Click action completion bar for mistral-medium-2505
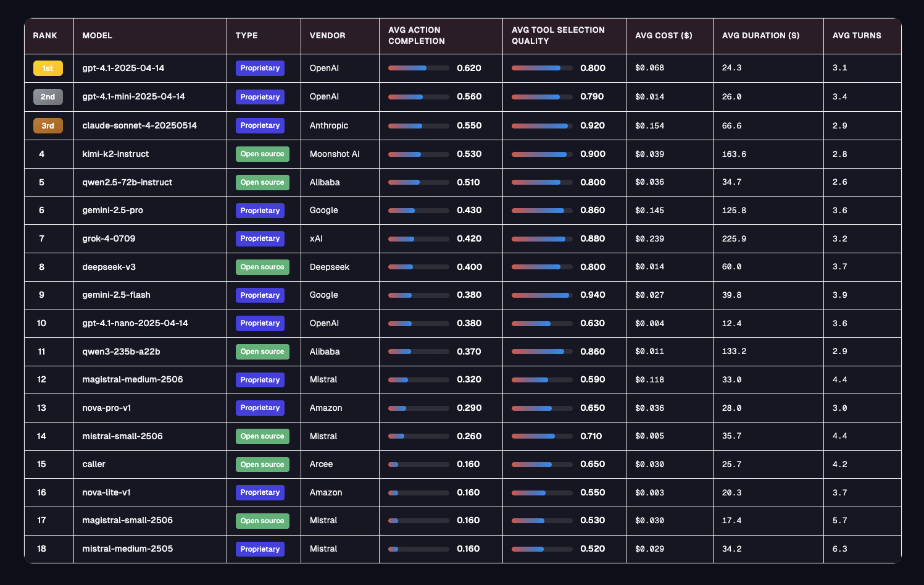 click(x=418, y=549)
